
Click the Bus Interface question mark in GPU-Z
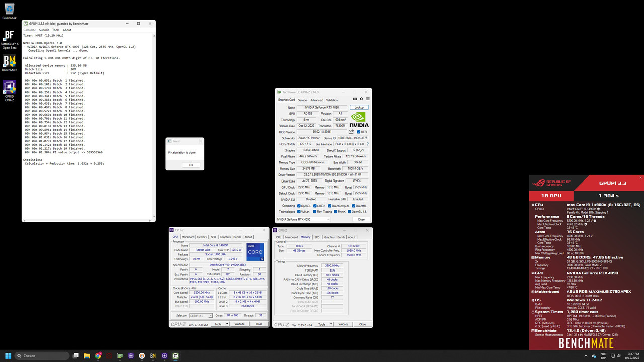click(x=368, y=144)
